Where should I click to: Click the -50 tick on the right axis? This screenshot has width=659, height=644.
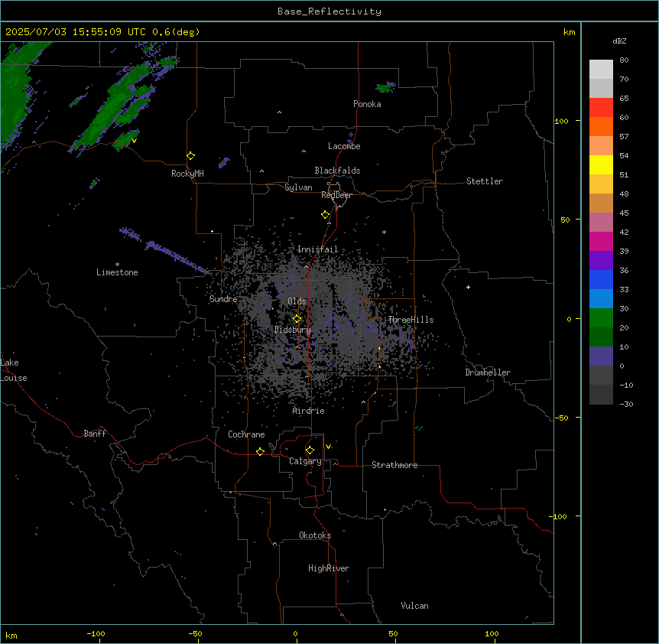561,418
